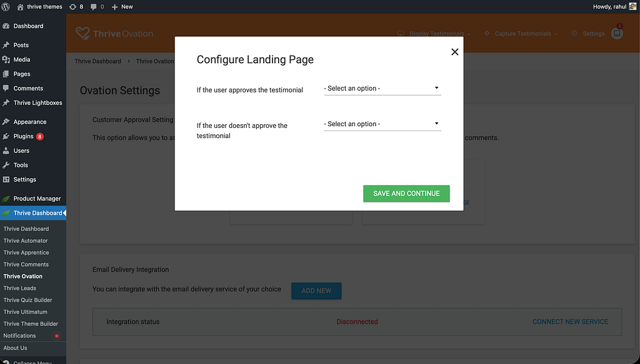Click the Thrive Ovation heart logo
The height and width of the screenshot is (364, 640).
tap(82, 34)
